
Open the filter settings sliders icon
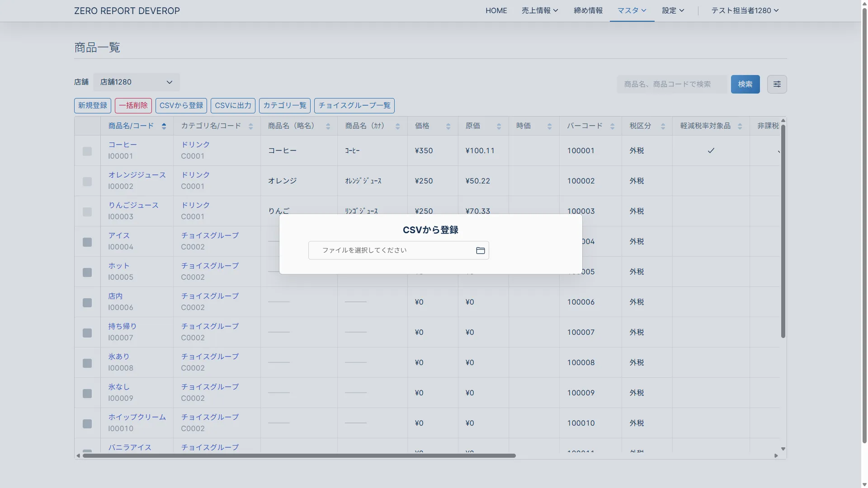(x=777, y=84)
